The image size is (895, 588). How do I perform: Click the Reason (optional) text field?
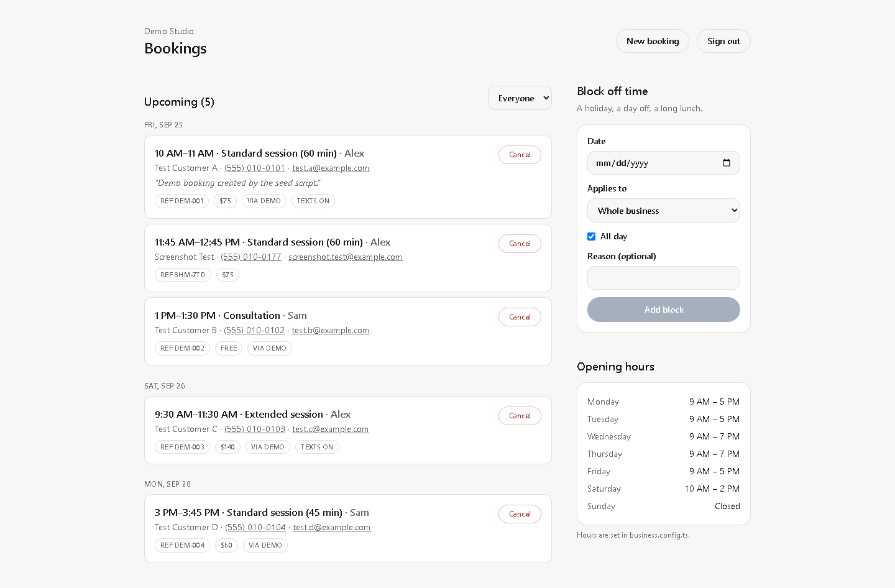664,278
